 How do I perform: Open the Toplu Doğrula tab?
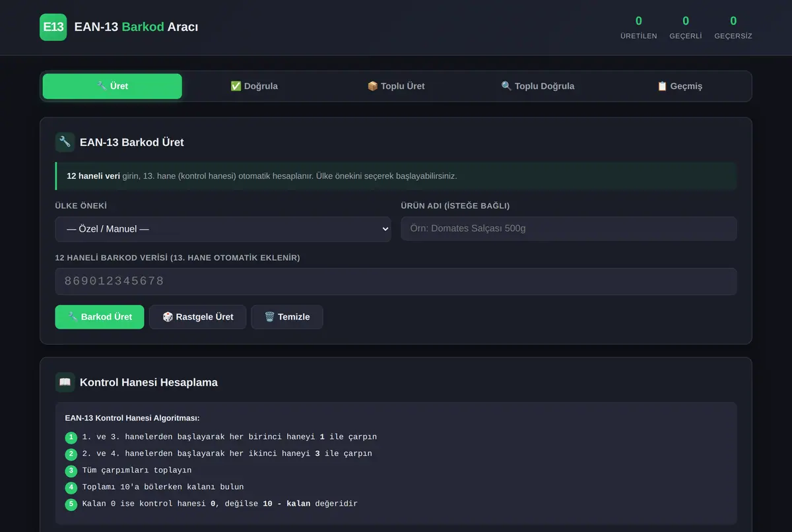coord(538,86)
